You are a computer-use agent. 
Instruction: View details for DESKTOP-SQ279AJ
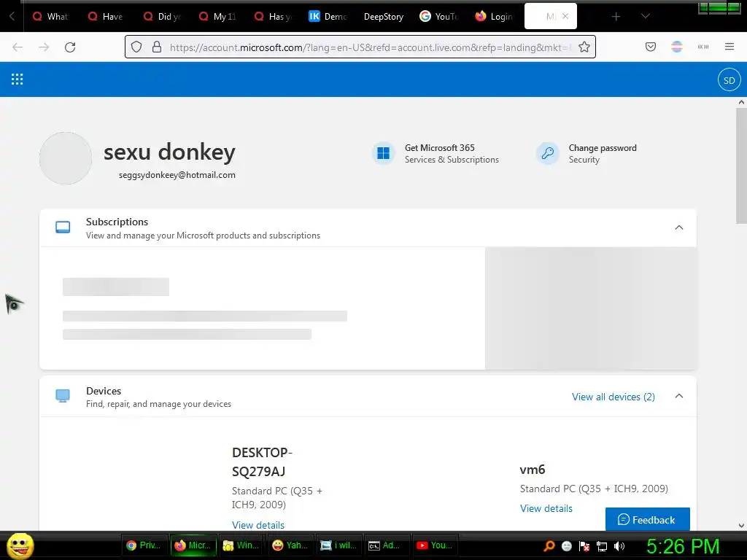[x=258, y=525]
